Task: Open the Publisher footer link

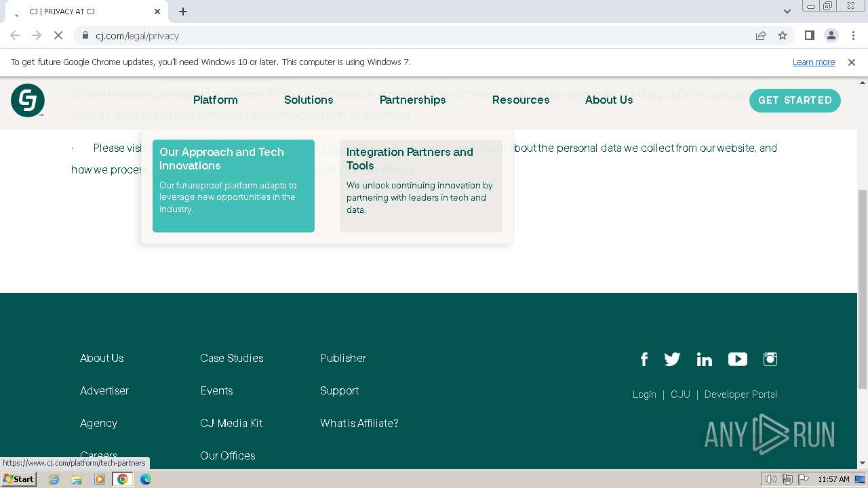Action: [x=343, y=358]
